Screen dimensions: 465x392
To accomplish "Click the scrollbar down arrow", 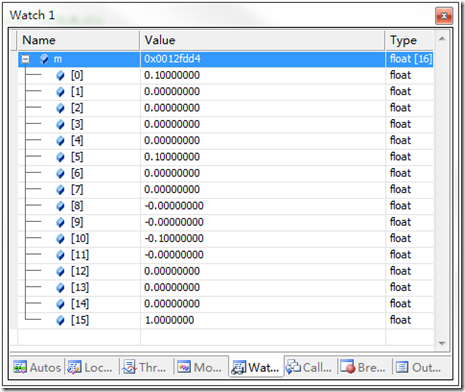I will (442, 343).
